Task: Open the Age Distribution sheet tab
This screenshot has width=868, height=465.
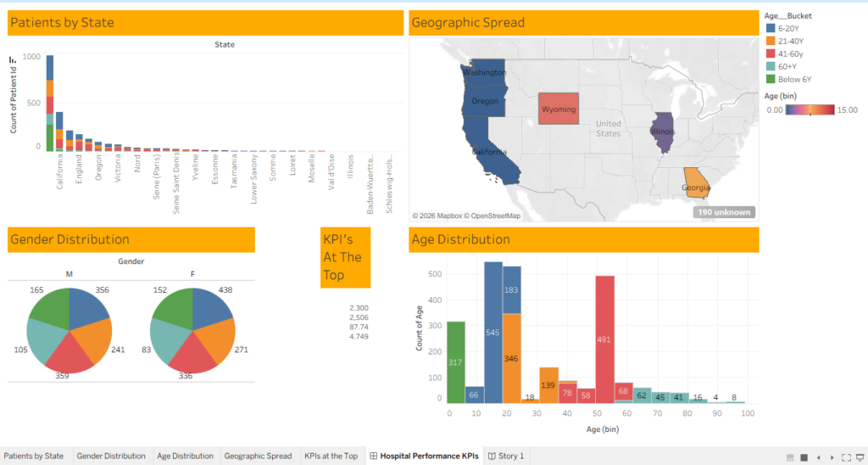Action: coord(185,457)
